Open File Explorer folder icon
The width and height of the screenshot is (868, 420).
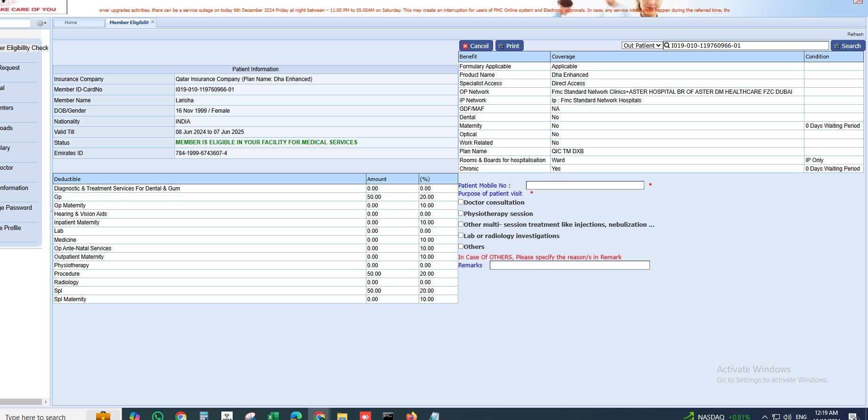tap(342, 416)
